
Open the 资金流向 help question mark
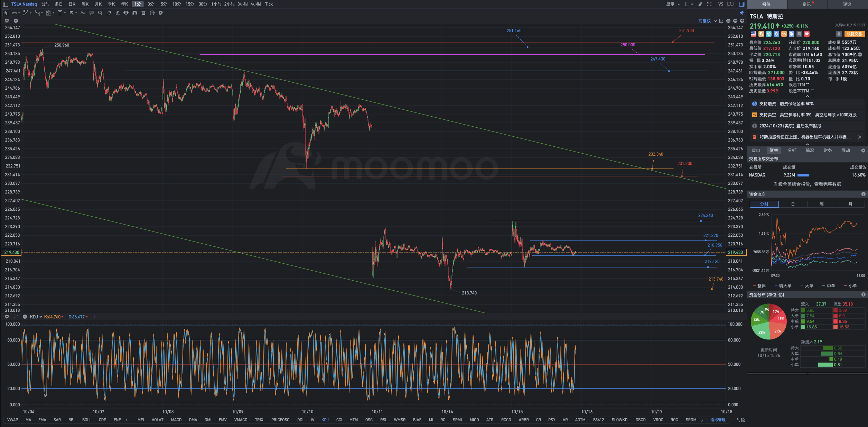(x=863, y=194)
